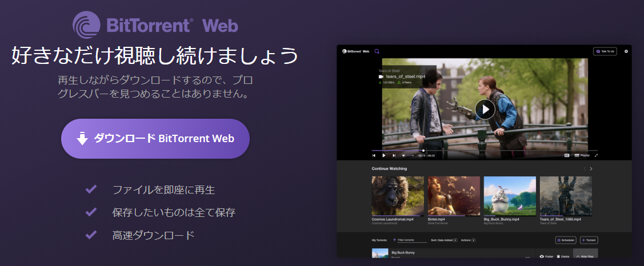The width and height of the screenshot is (644, 266).
Task: Click the My Torrents label
Action: pos(380,240)
